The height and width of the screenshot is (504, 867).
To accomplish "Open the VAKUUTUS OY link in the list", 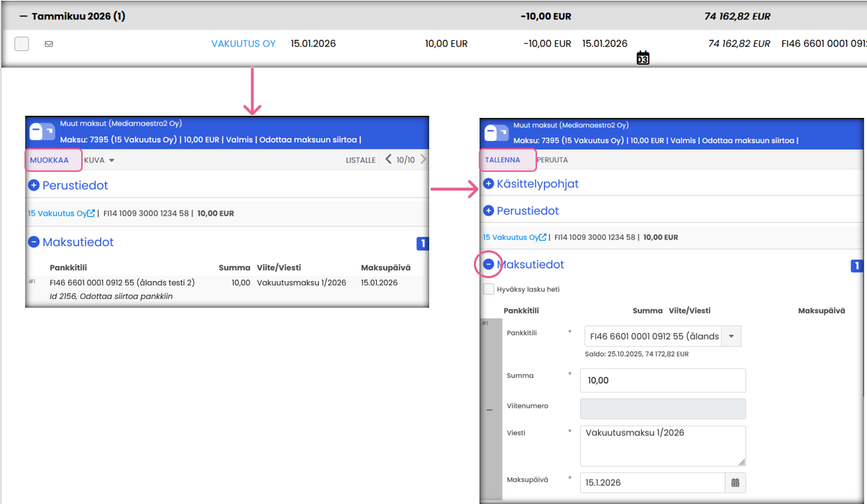I will pyautogui.click(x=243, y=44).
